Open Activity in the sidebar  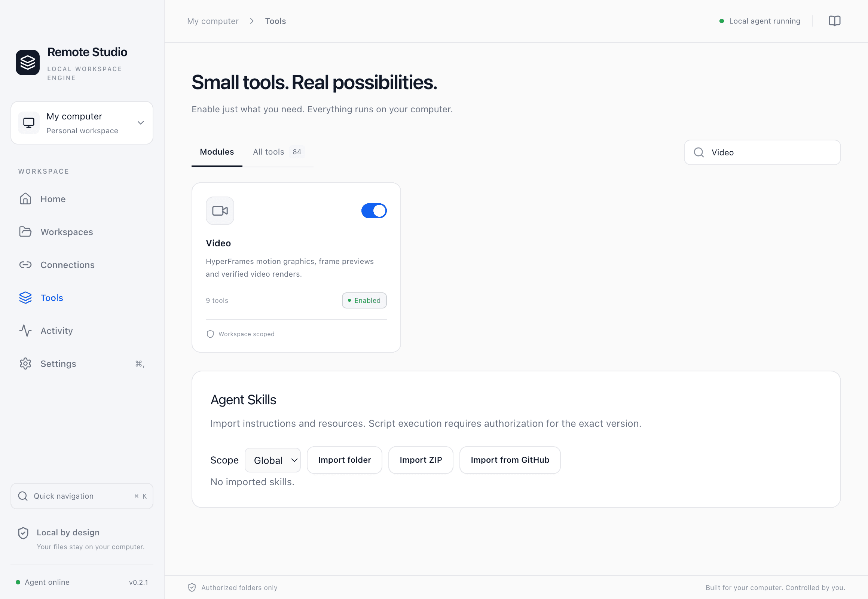[82, 331]
